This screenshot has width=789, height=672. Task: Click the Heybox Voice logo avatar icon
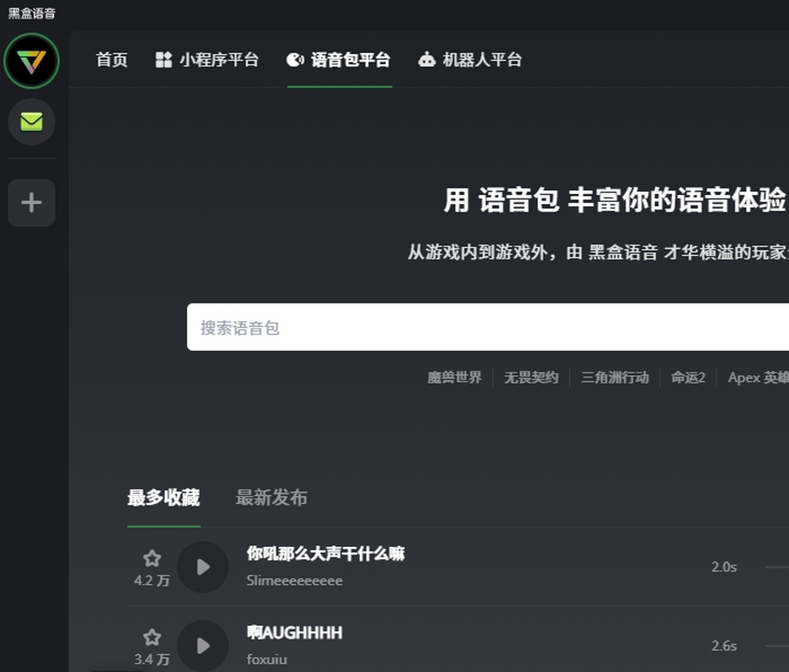click(32, 61)
